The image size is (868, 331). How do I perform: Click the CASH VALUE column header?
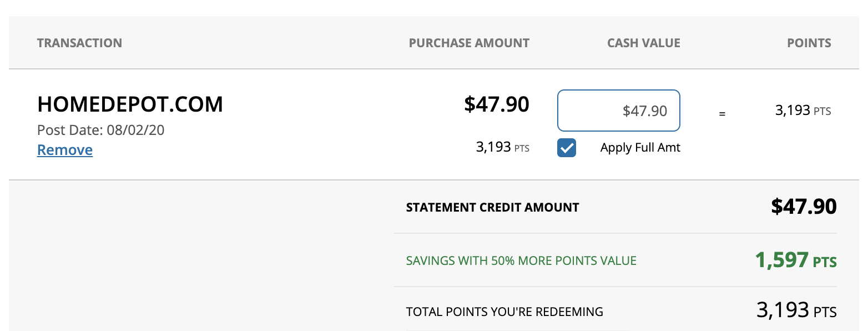click(644, 43)
